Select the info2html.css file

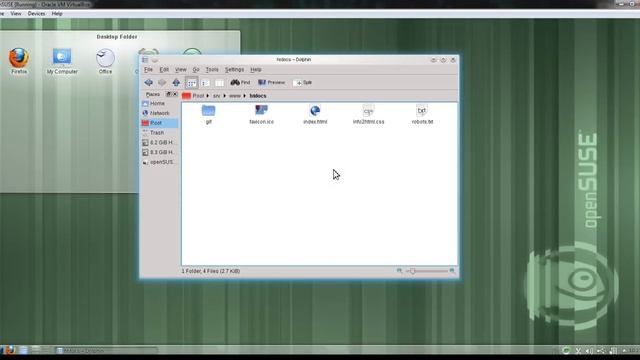pos(369,114)
